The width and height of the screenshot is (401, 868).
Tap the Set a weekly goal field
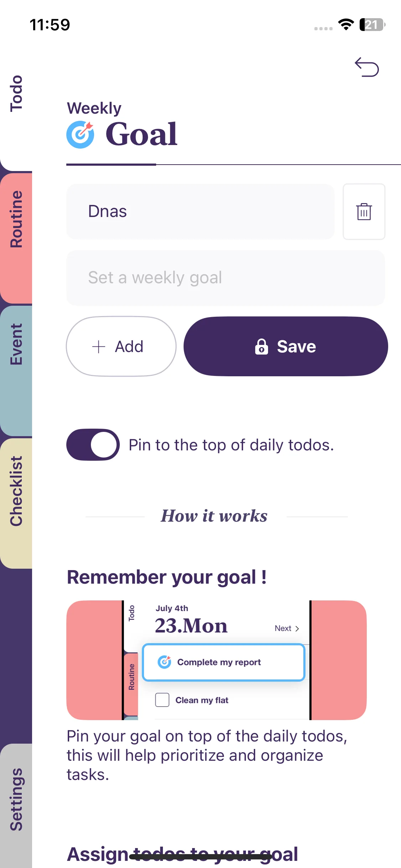click(225, 278)
